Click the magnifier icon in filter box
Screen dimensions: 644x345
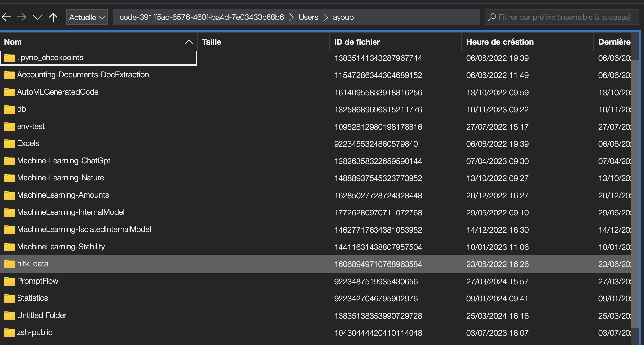[x=492, y=17]
